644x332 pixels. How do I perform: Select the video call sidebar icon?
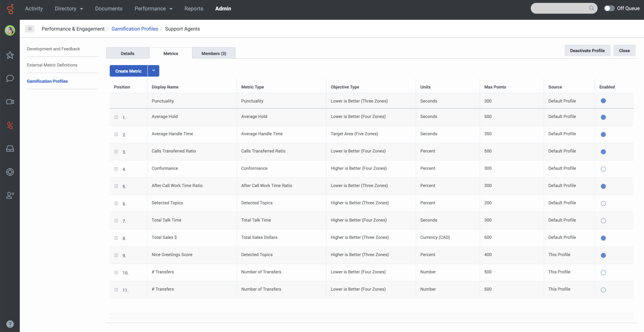click(x=10, y=102)
